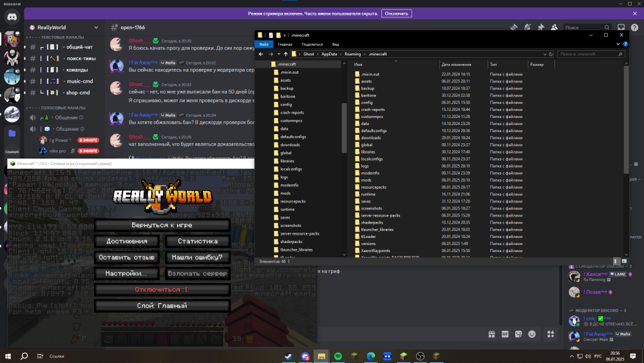
Task: Open Статистика in Minecraft menu
Action: coord(198,241)
